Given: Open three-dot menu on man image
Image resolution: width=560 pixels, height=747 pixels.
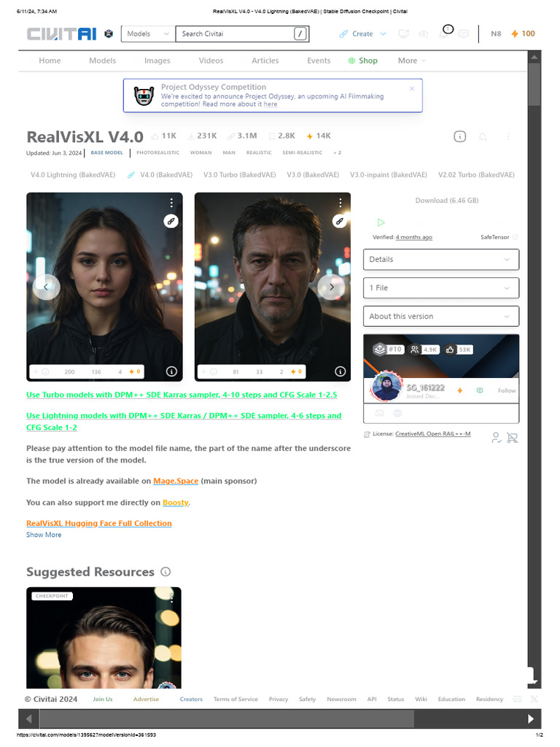Looking at the screenshot, I should (x=340, y=203).
